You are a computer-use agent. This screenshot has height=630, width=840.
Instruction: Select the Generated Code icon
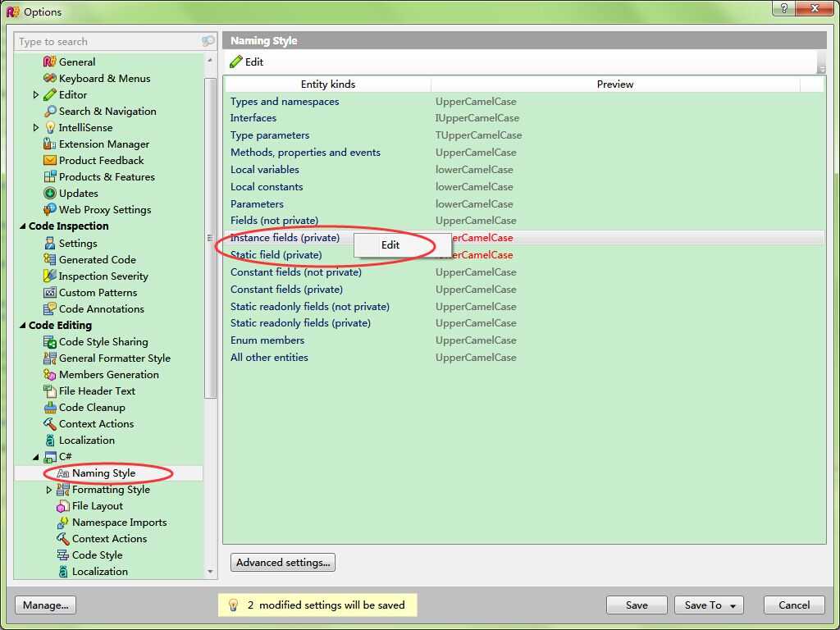pyautogui.click(x=50, y=259)
